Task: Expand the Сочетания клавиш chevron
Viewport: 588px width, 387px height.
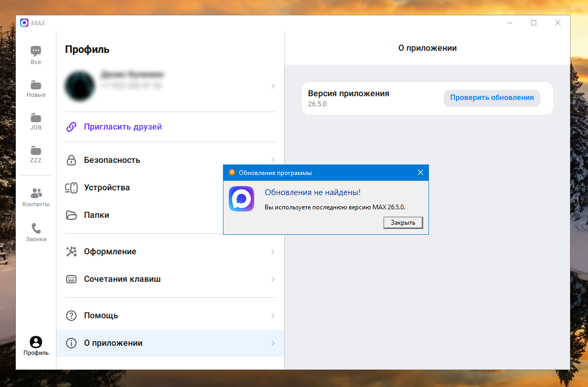Action: tap(273, 279)
